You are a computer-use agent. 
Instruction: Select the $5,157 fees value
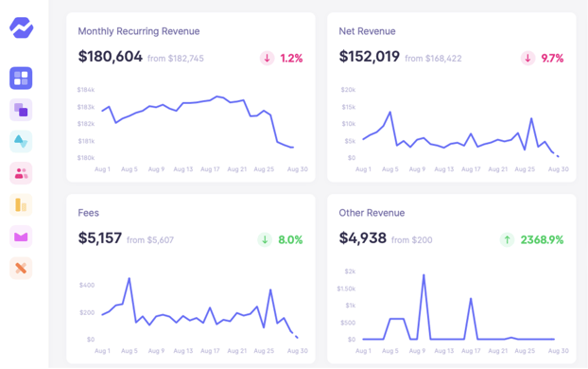point(100,238)
